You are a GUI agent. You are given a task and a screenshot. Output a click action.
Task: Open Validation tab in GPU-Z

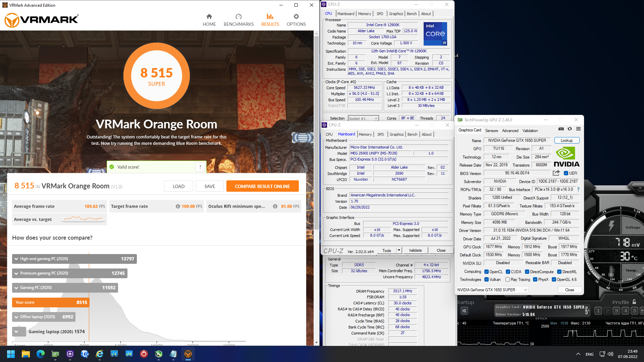pos(530,130)
